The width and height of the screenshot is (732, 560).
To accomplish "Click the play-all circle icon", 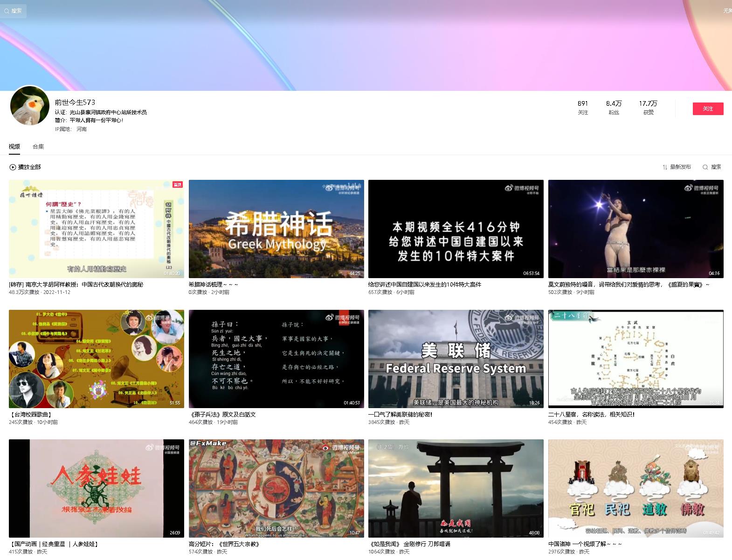I will pos(13,167).
